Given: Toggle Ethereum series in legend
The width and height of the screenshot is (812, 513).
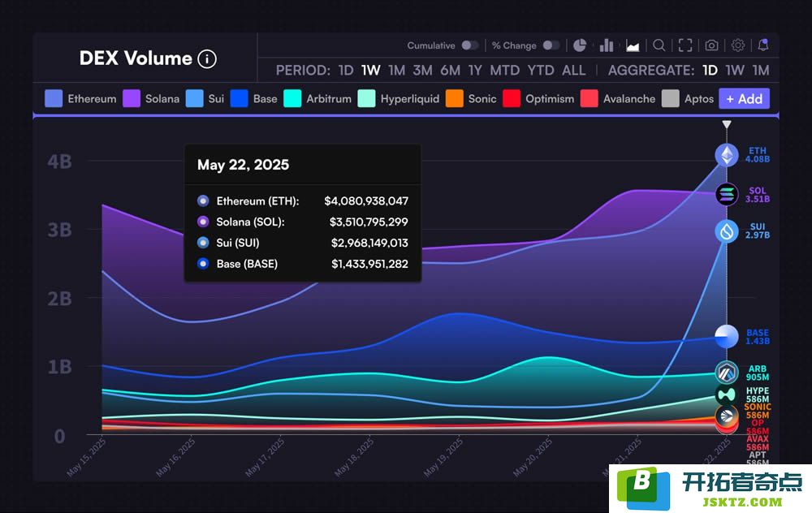Looking at the screenshot, I should click(80, 98).
